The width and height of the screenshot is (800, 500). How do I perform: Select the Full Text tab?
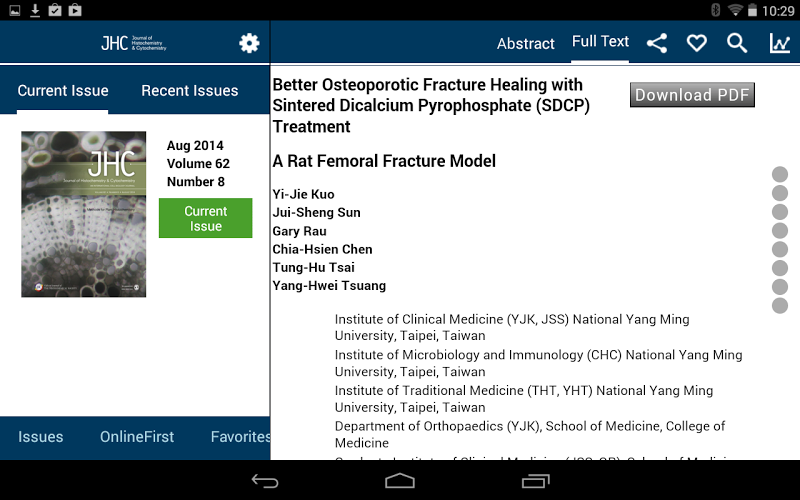click(x=600, y=42)
